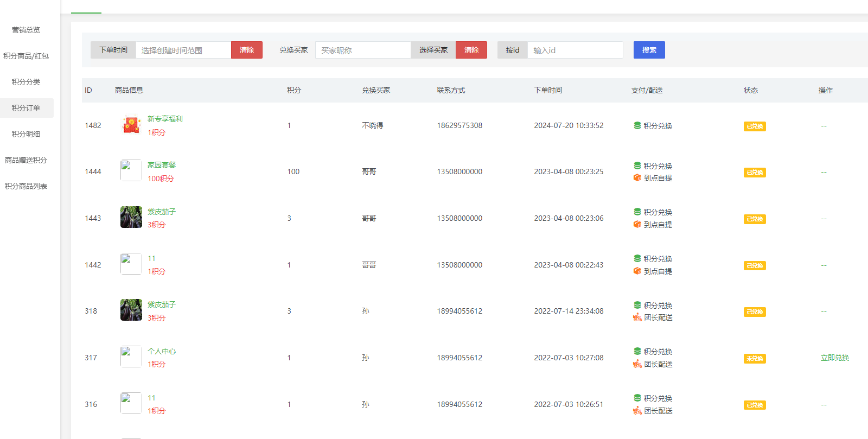The image size is (868, 439).
Task: Click 立即兑换 for order 317
Action: point(834,358)
